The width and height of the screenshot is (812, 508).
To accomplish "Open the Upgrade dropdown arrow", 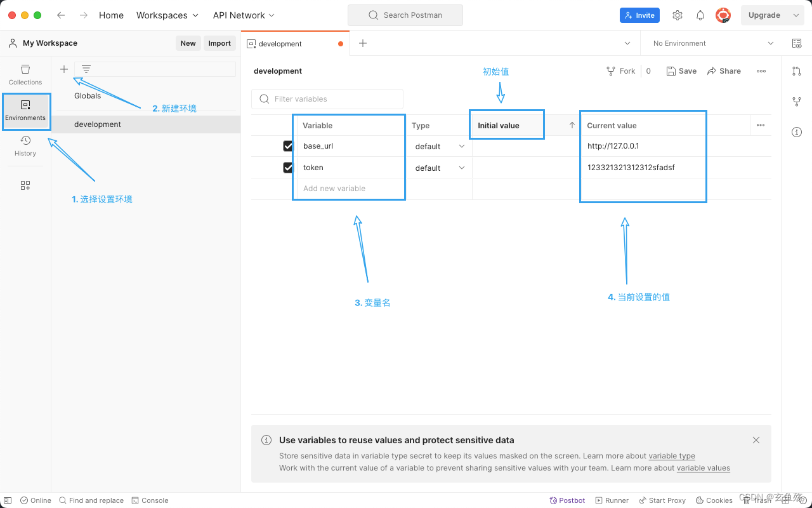I will click(797, 15).
